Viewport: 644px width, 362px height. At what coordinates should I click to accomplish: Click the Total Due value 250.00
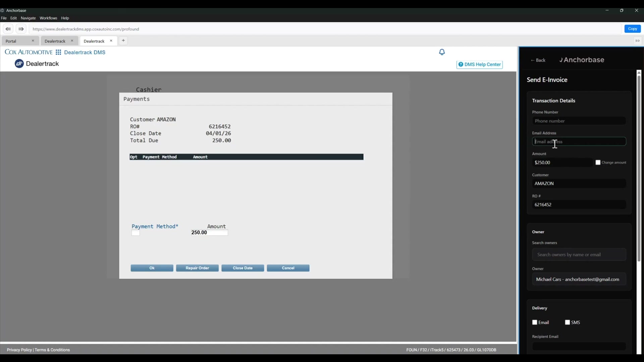pyautogui.click(x=221, y=140)
